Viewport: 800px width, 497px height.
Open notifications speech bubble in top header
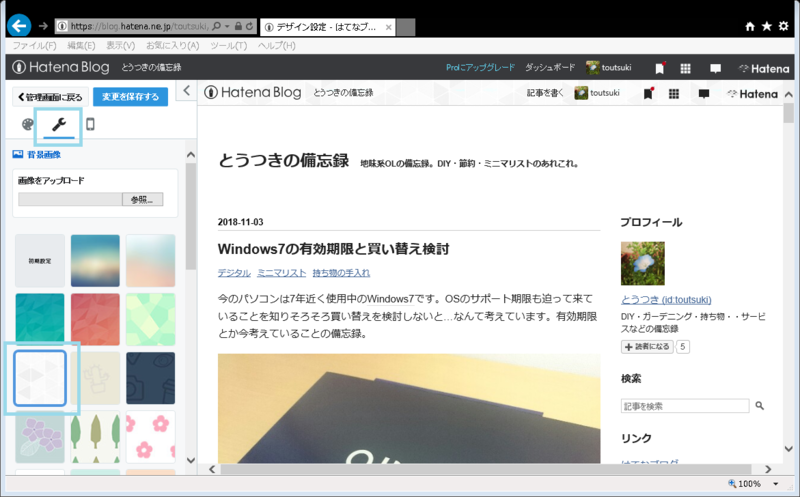coord(715,68)
